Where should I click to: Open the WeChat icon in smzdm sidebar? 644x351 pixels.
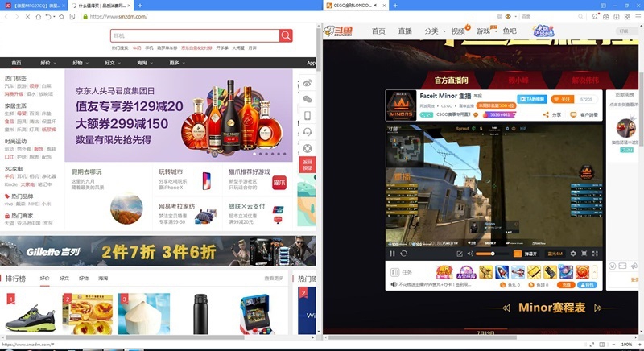click(x=308, y=99)
